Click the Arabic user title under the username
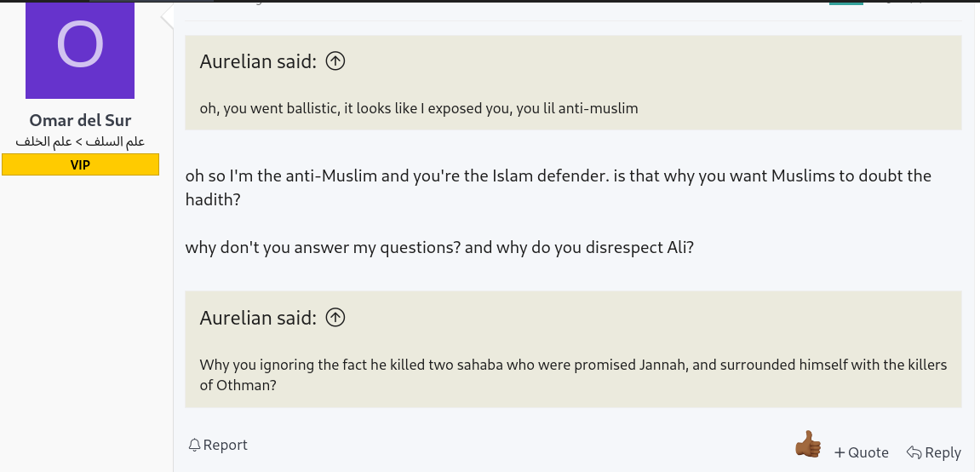Image resolution: width=980 pixels, height=472 pixels. pyautogui.click(x=80, y=141)
